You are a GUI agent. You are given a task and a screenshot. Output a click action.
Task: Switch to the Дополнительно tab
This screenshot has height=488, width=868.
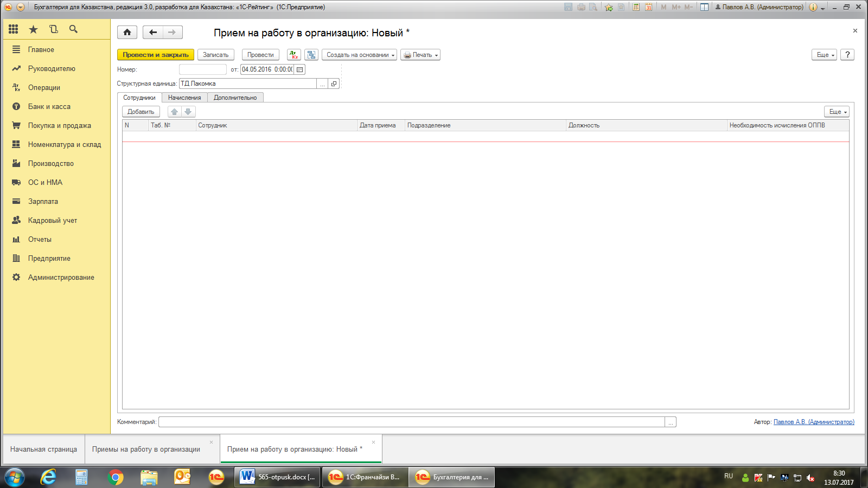point(235,98)
